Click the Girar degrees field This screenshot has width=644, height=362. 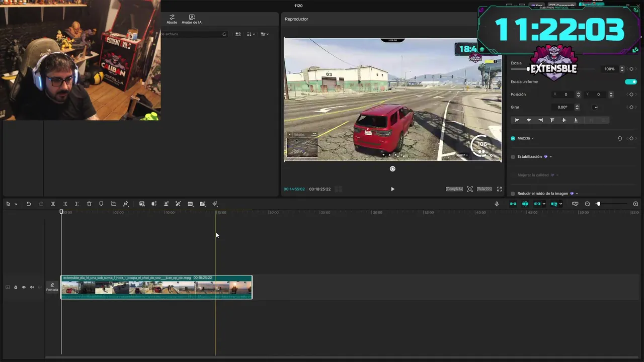(x=562, y=107)
